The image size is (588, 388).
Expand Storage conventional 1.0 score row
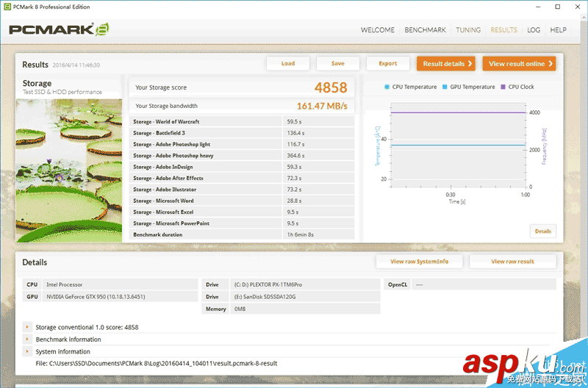(27, 327)
